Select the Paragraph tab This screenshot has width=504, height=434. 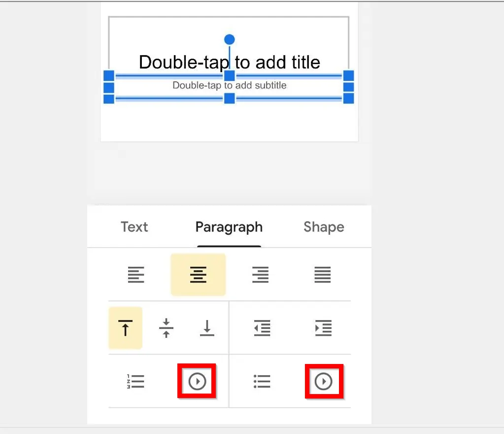coord(229,227)
